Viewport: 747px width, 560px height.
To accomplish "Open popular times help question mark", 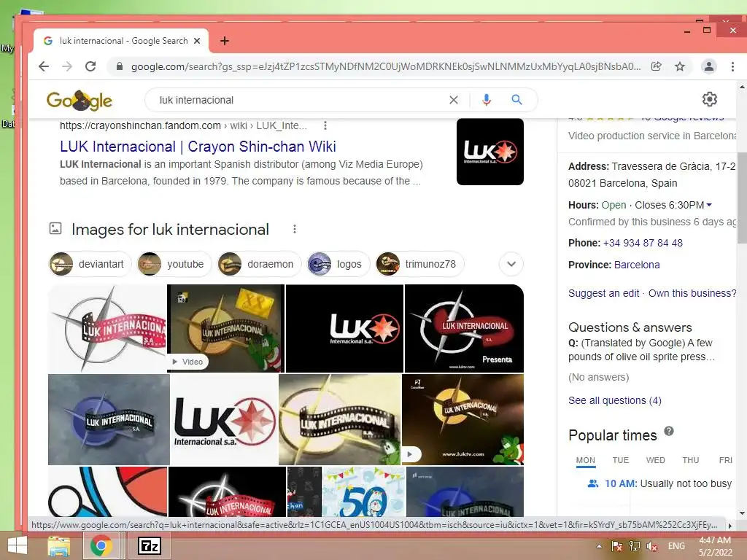I will point(669,431).
